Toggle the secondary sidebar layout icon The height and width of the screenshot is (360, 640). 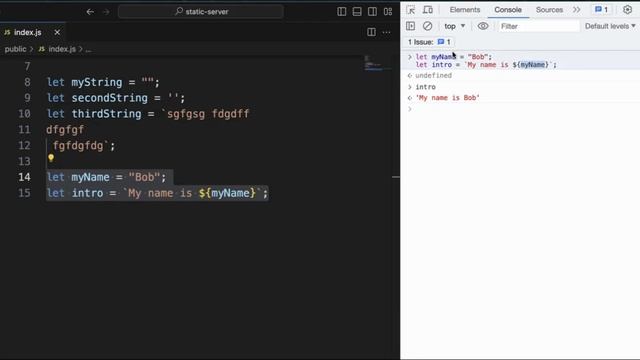(372, 11)
